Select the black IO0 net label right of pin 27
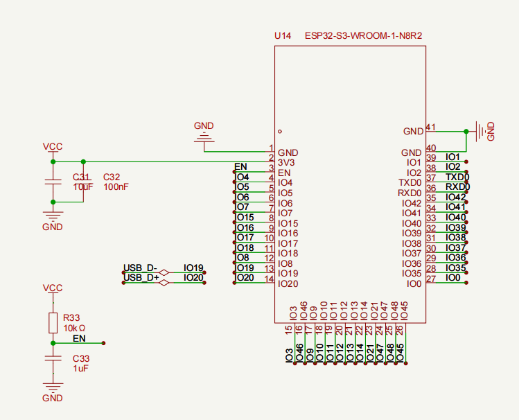The height and width of the screenshot is (420, 519). [452, 278]
